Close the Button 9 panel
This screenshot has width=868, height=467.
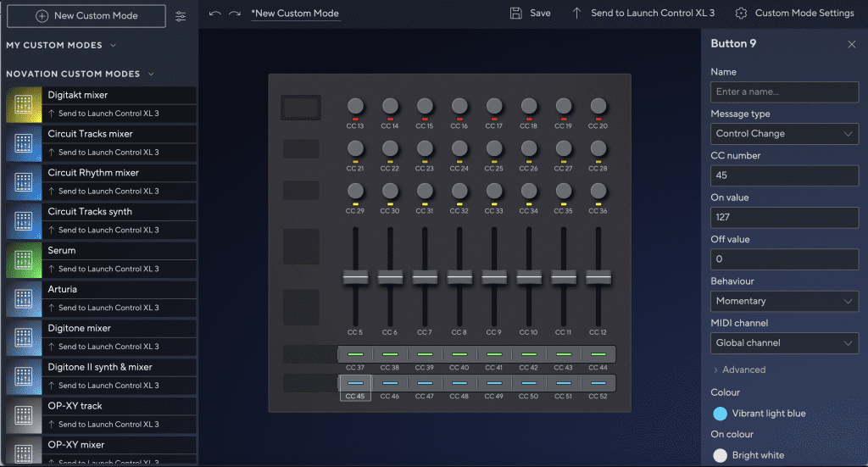[852, 44]
